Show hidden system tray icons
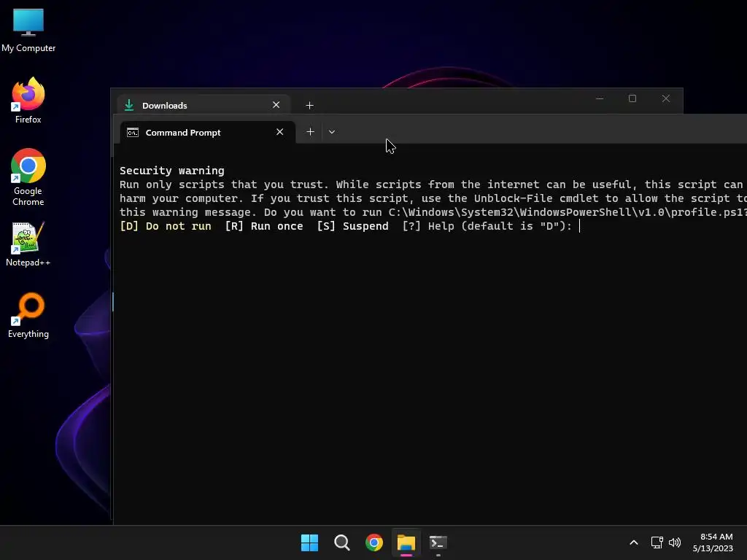Viewport: 747px width, 560px height. coord(634,542)
